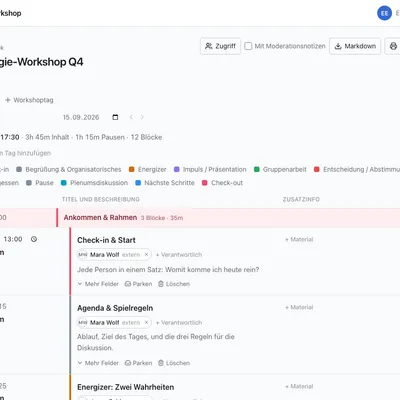
Task: Delete the Agenda & Spielregeln block
Action: click(x=174, y=363)
